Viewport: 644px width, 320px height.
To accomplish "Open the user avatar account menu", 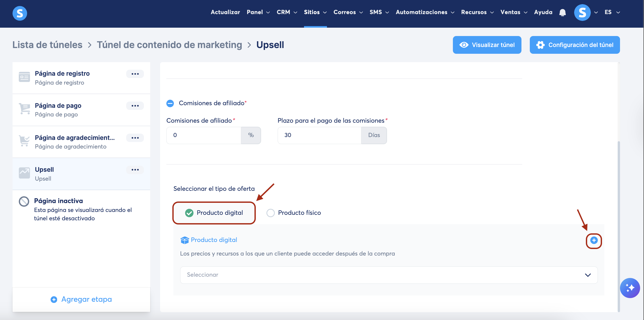I will 582,13.
